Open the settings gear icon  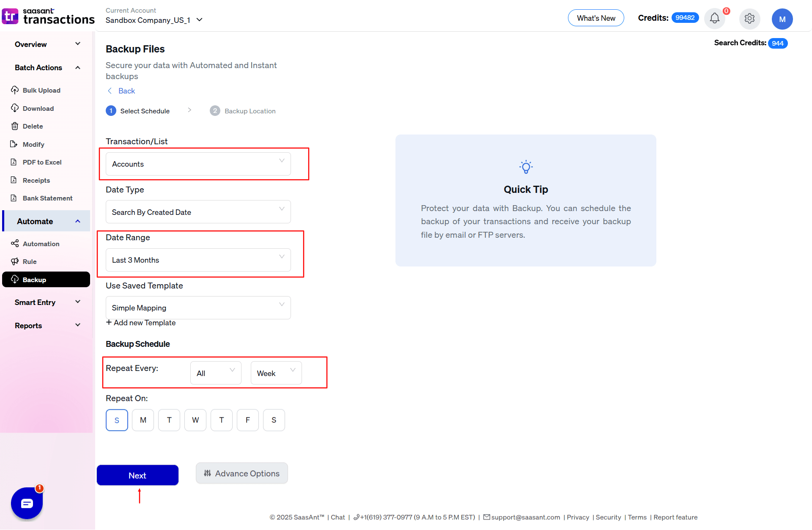749,19
